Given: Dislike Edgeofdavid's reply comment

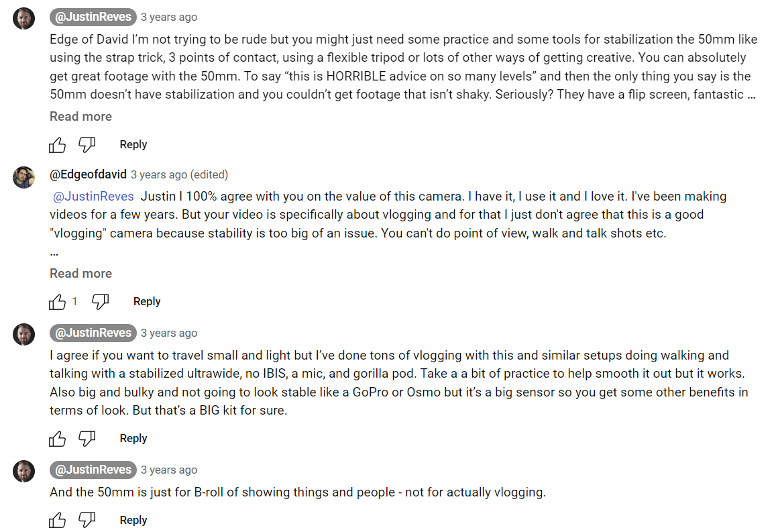Looking at the screenshot, I should (101, 302).
